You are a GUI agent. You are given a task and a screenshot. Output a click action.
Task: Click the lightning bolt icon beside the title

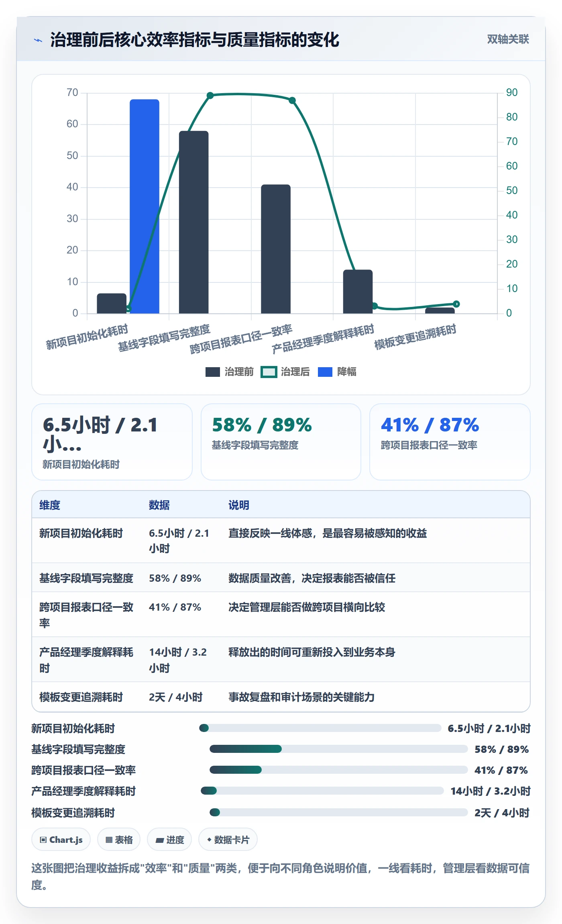coord(38,40)
